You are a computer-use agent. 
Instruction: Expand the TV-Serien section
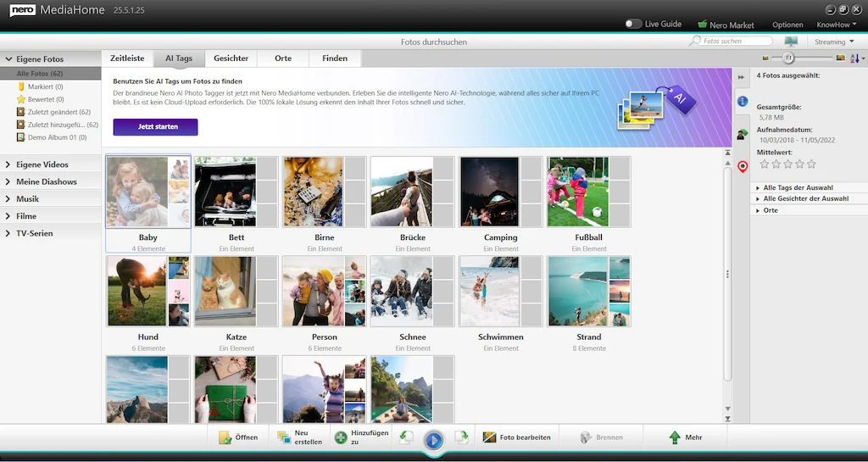[8, 233]
